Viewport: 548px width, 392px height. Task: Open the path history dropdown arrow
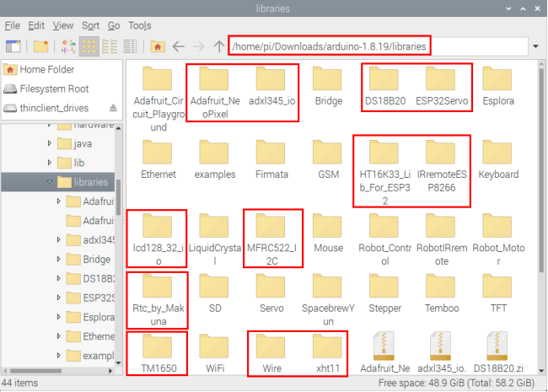[x=535, y=46]
